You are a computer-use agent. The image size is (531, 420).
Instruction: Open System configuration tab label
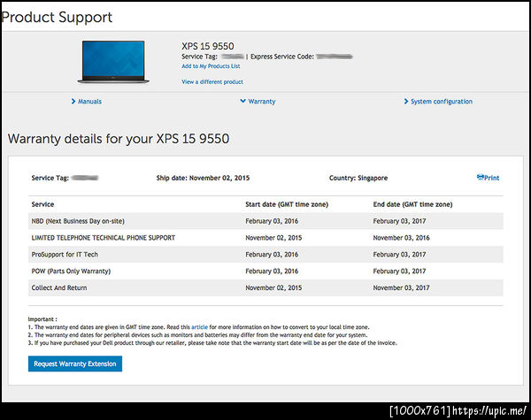point(442,102)
